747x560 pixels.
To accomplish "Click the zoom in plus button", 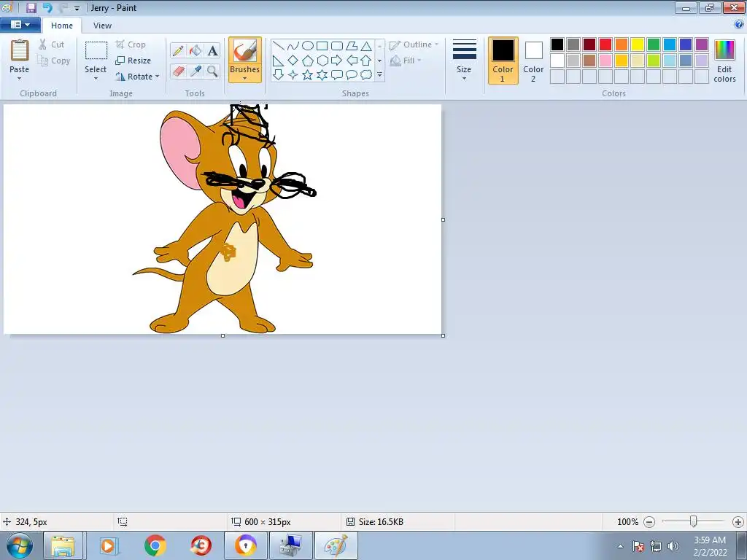I will pos(738,522).
